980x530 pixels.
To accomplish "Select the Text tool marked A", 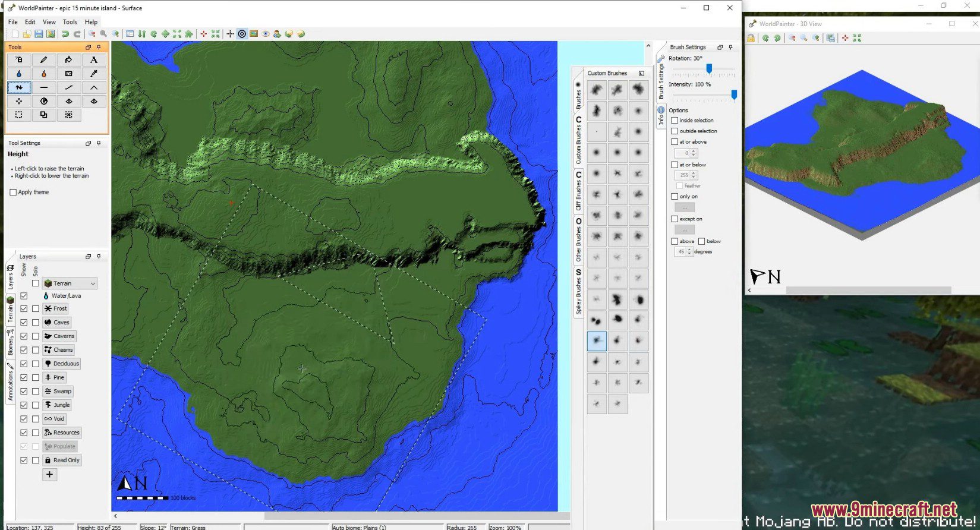I will [94, 59].
